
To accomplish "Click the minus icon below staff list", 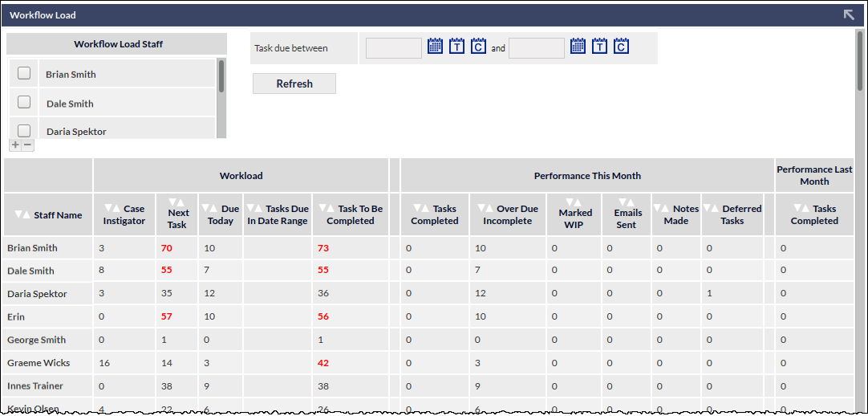I will 26,145.
